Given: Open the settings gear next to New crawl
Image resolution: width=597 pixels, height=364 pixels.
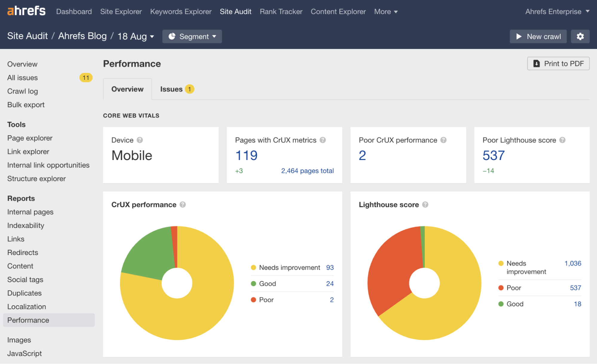Looking at the screenshot, I should coord(580,36).
